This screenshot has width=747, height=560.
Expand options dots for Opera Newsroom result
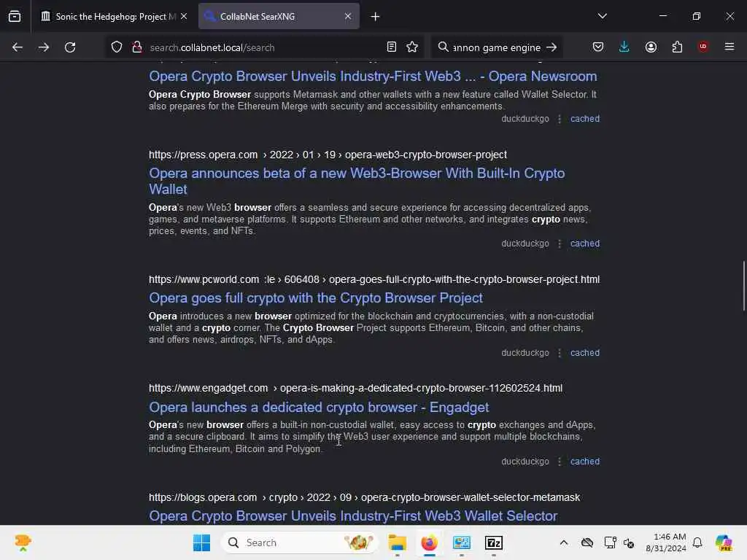tap(560, 119)
